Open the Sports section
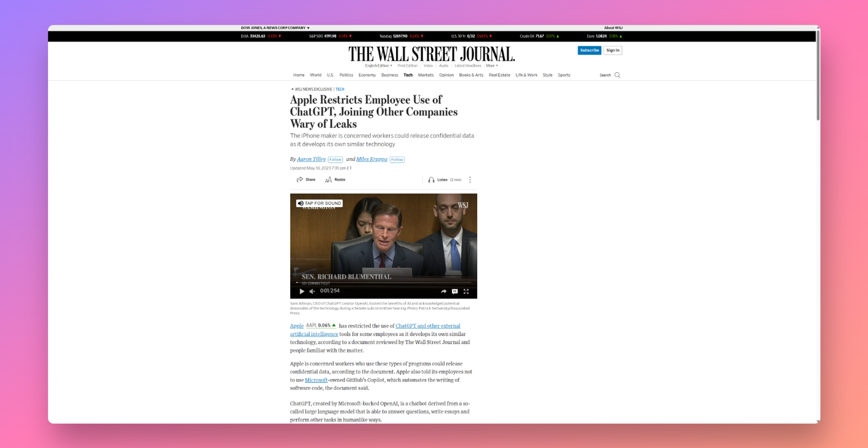The width and height of the screenshot is (868, 448). [x=564, y=75]
